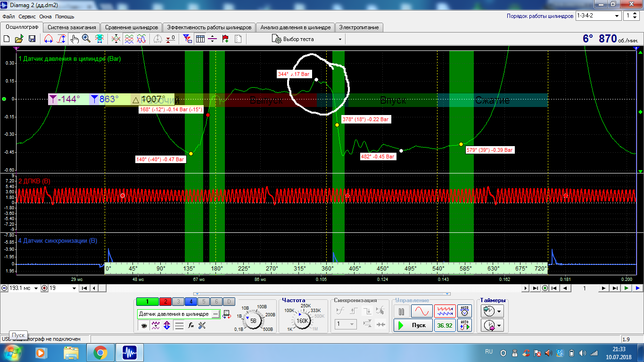
Task: Click the vertical invert arrows icon
Action: pos(167,325)
